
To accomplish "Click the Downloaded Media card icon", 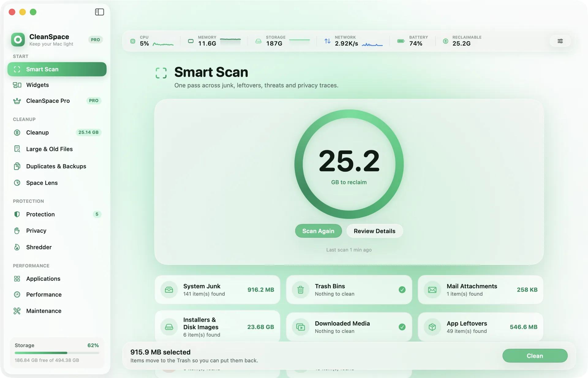I will tap(301, 327).
